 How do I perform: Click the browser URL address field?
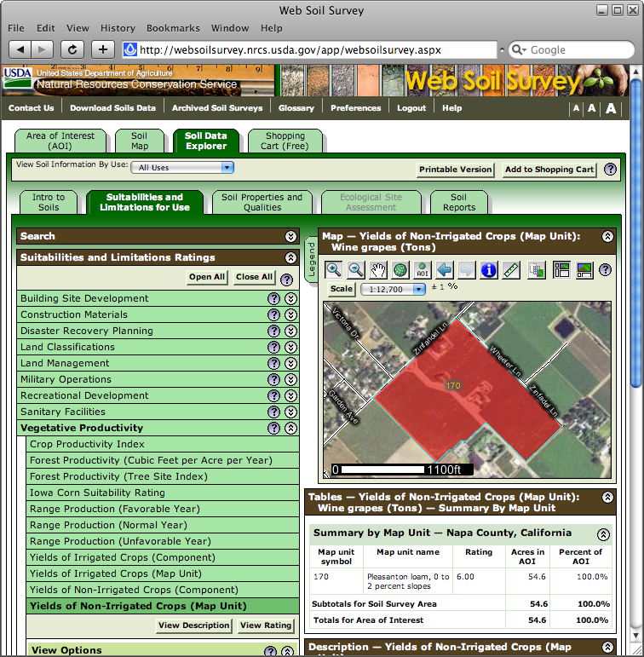tap(309, 50)
